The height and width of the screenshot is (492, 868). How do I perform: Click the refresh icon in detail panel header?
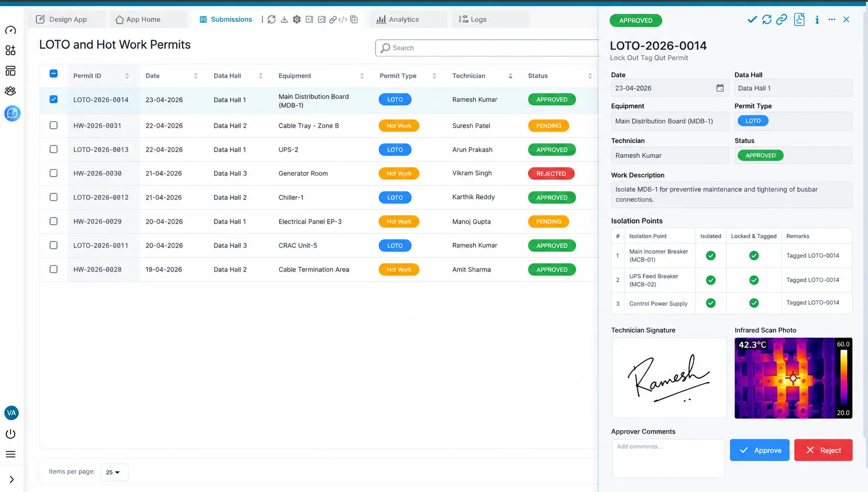pyautogui.click(x=766, y=19)
